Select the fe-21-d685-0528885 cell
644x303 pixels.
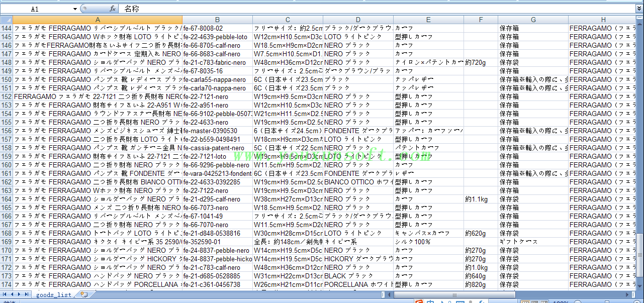pos(217,276)
